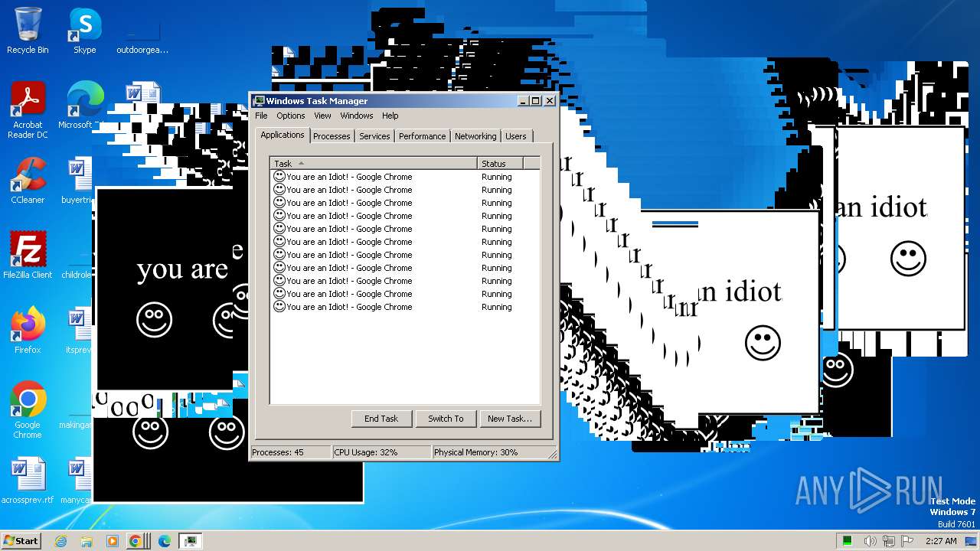Open the network tray icon
The height and width of the screenshot is (551, 980).
point(889,541)
